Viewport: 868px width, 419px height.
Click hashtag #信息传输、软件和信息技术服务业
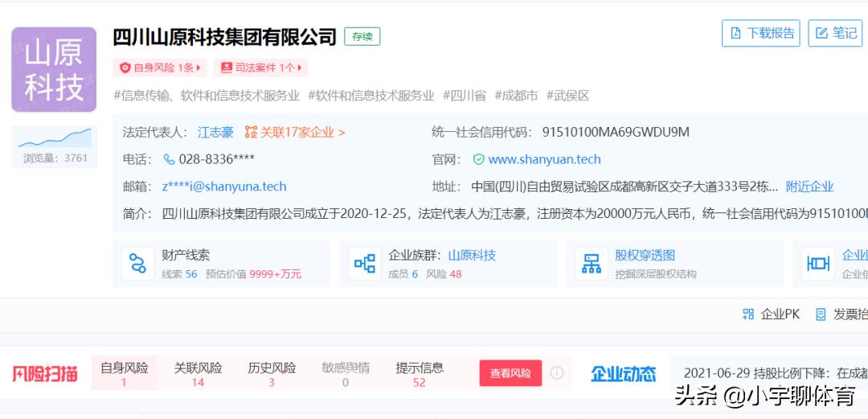tap(207, 96)
